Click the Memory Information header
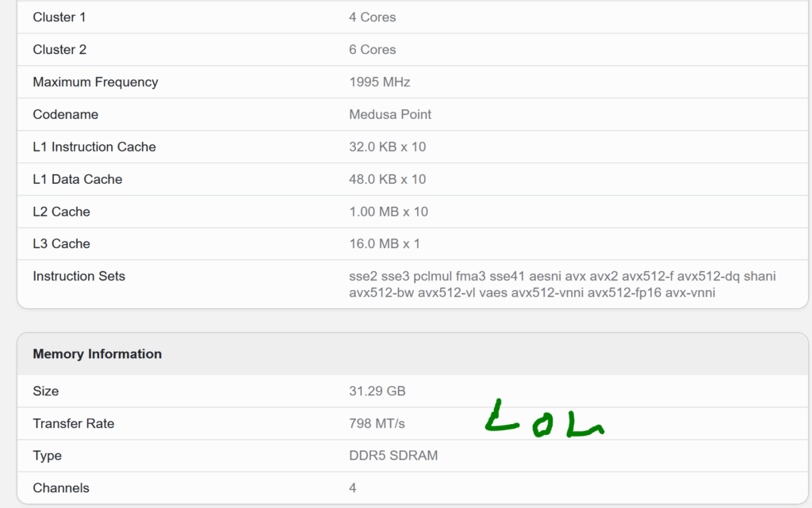 click(x=98, y=353)
